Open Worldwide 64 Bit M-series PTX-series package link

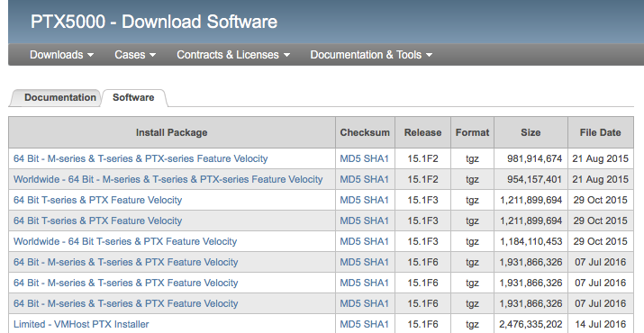click(168, 179)
